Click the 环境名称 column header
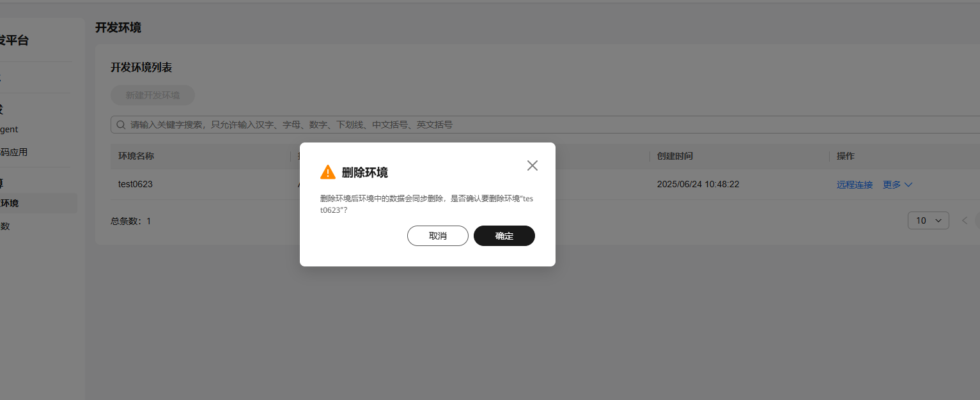 coord(136,156)
